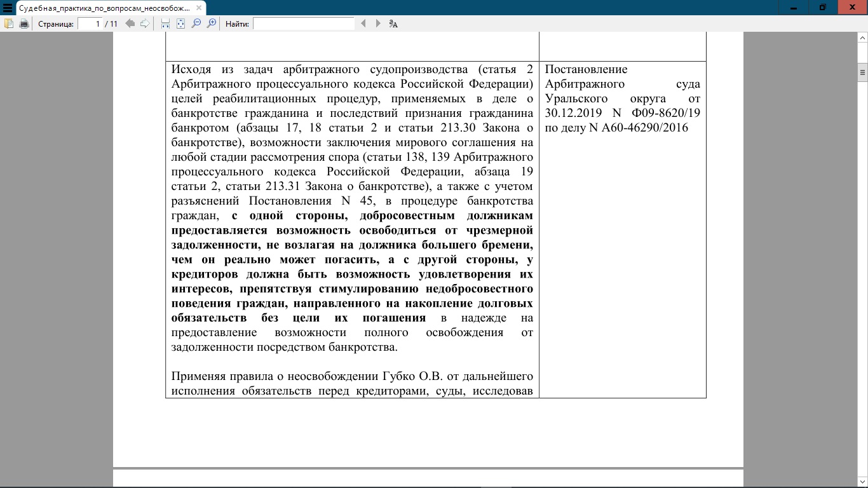868x488 pixels.
Task: Click the Open file icon
Action: 9,24
